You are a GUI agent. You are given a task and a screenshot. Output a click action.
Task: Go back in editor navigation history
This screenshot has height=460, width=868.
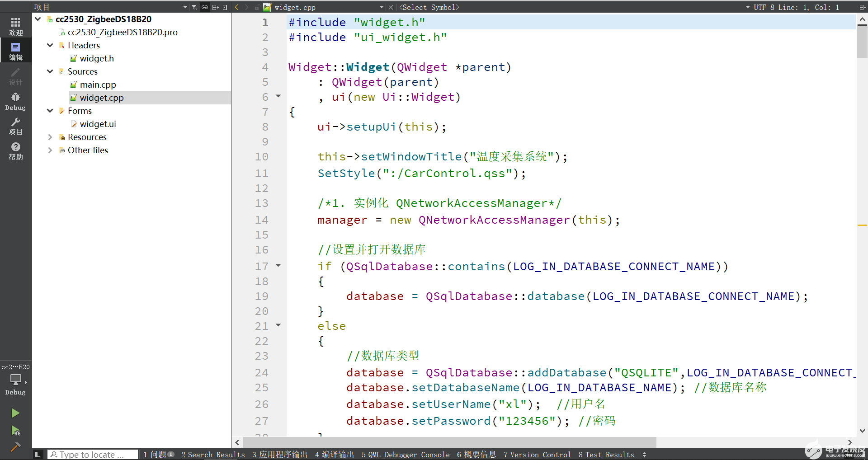coord(236,7)
